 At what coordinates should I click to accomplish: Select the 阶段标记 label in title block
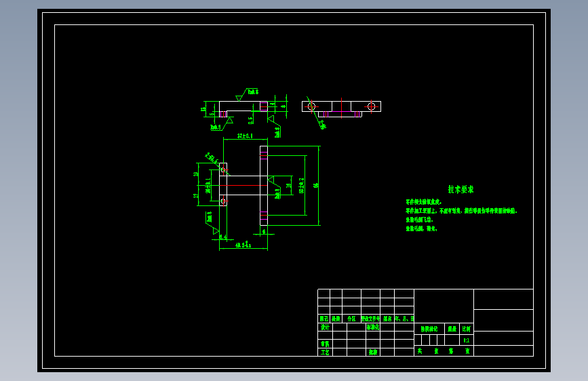tap(429, 329)
